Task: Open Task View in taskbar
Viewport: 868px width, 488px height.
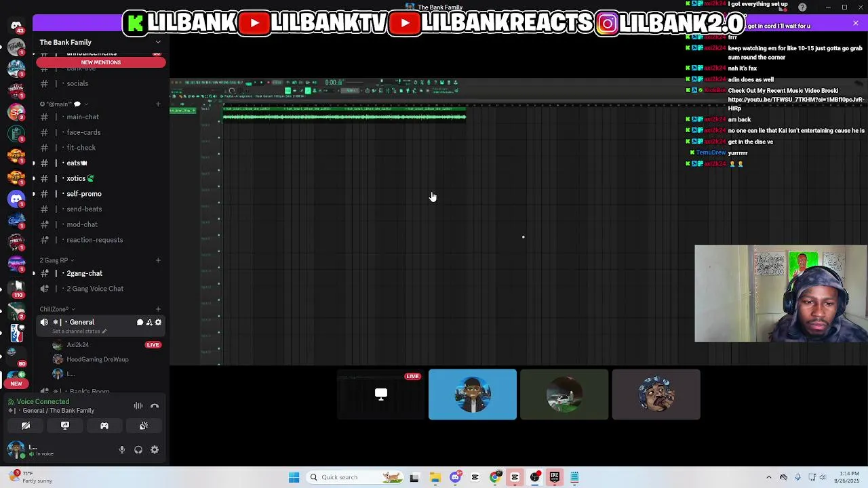Action: click(414, 477)
